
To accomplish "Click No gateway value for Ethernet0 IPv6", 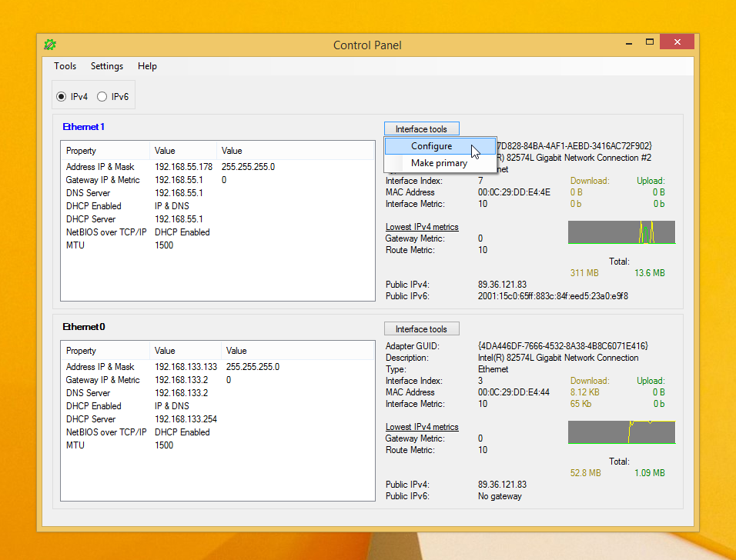I will coord(500,496).
